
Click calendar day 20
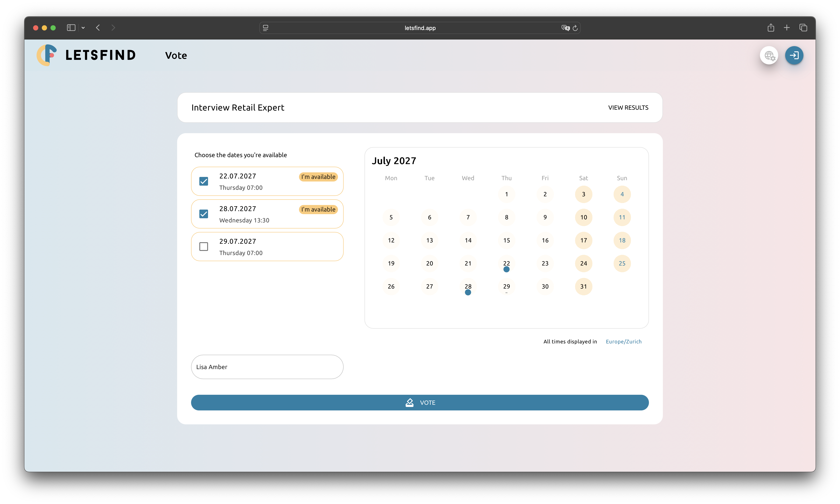tap(430, 264)
